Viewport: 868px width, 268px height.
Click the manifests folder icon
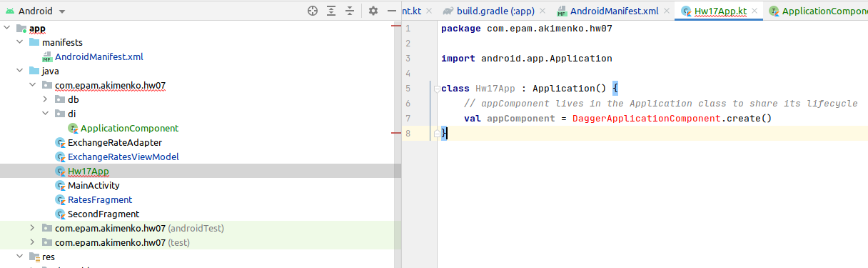tap(34, 42)
